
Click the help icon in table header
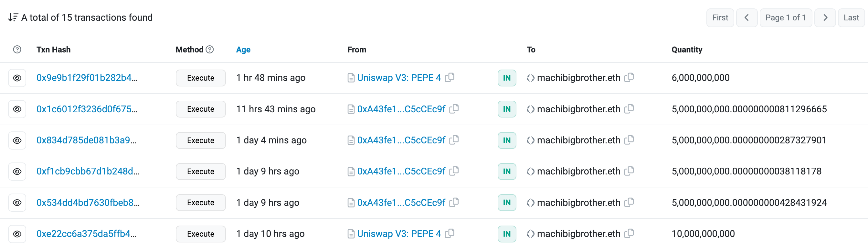[17, 50]
